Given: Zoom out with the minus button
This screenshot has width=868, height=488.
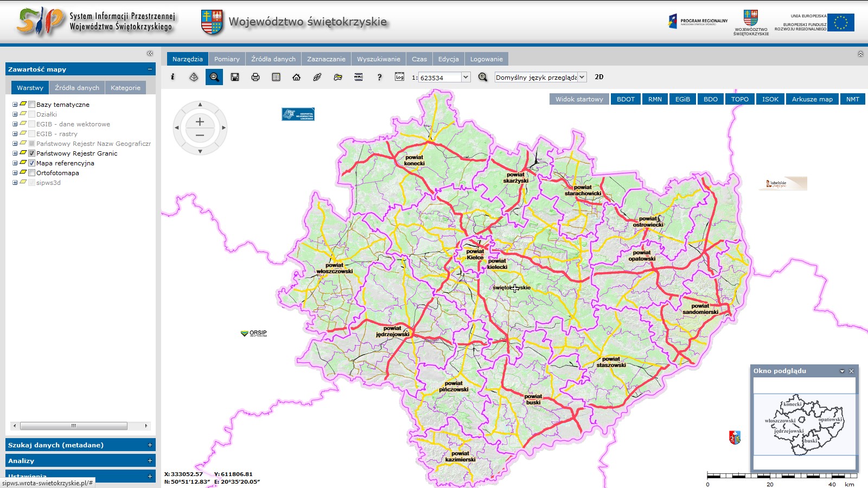Looking at the screenshot, I should click(200, 136).
